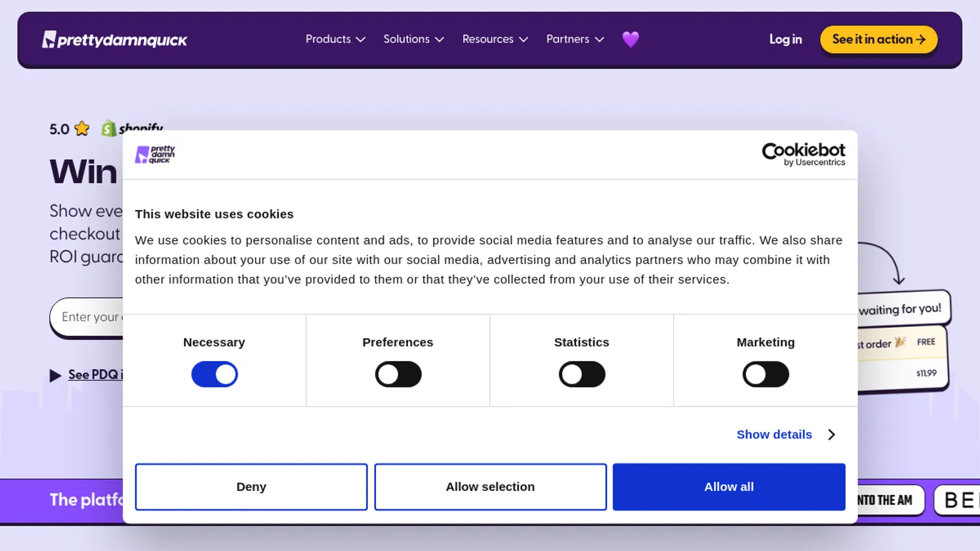Click the pretty damn quick logo in the cookie dialog
The width and height of the screenshot is (980, 551).
click(x=155, y=154)
